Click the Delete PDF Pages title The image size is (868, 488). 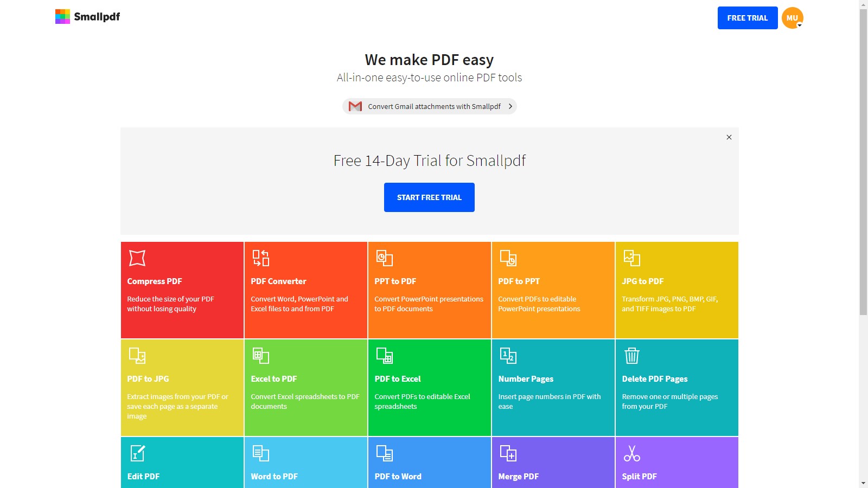[x=655, y=379]
